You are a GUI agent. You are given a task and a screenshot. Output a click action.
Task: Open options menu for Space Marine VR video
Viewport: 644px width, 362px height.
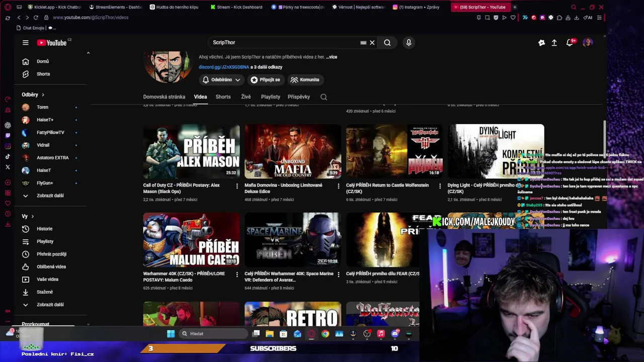[x=339, y=275]
